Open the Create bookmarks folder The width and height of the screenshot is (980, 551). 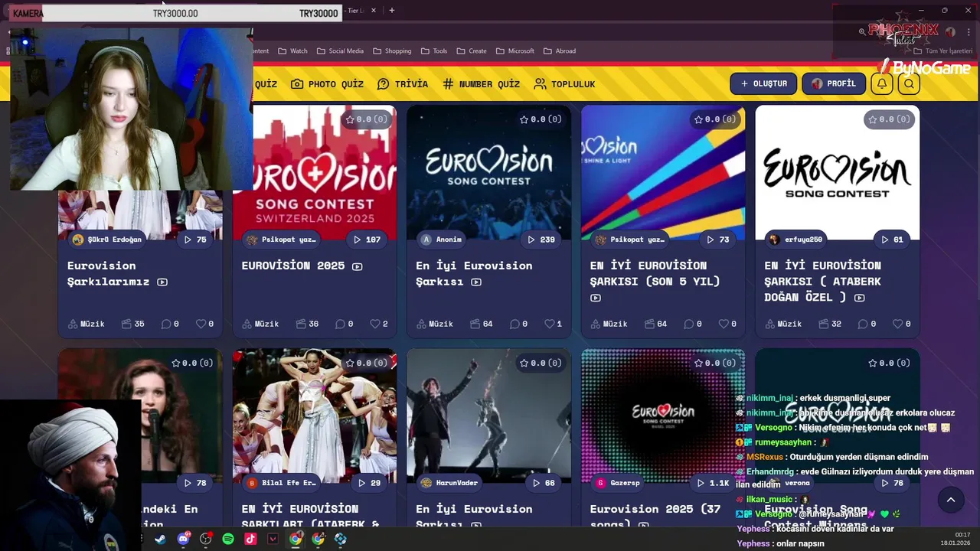coord(472,51)
